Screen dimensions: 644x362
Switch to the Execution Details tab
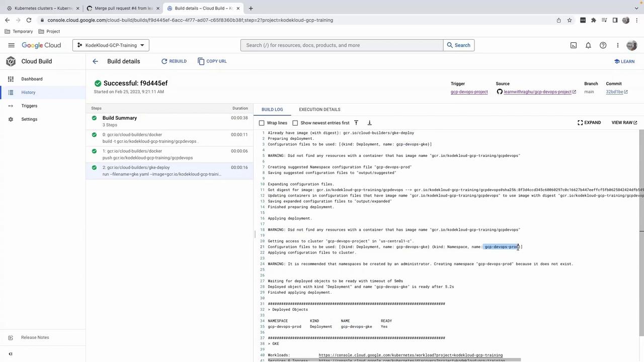tap(319, 109)
